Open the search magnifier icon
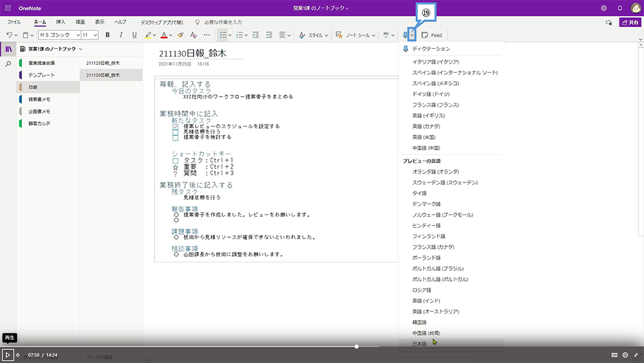 point(8,64)
